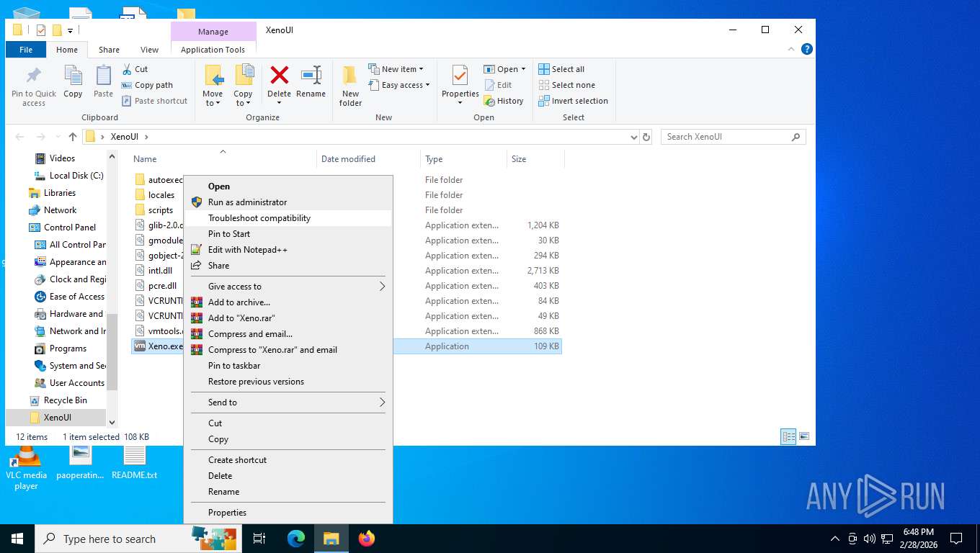Screen dimensions: 980x553
Task: Open the Windows Start button
Action: click(x=17, y=539)
